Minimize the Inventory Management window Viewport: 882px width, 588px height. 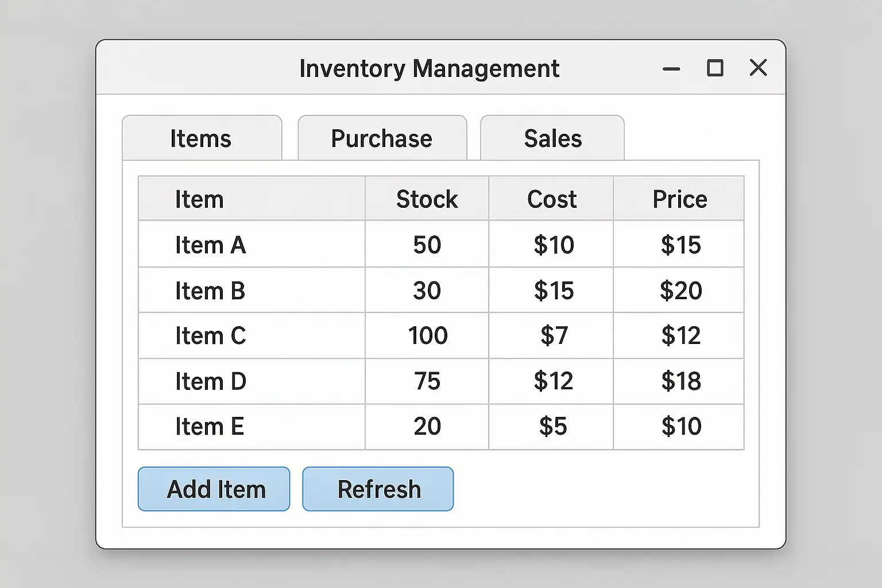(x=671, y=69)
